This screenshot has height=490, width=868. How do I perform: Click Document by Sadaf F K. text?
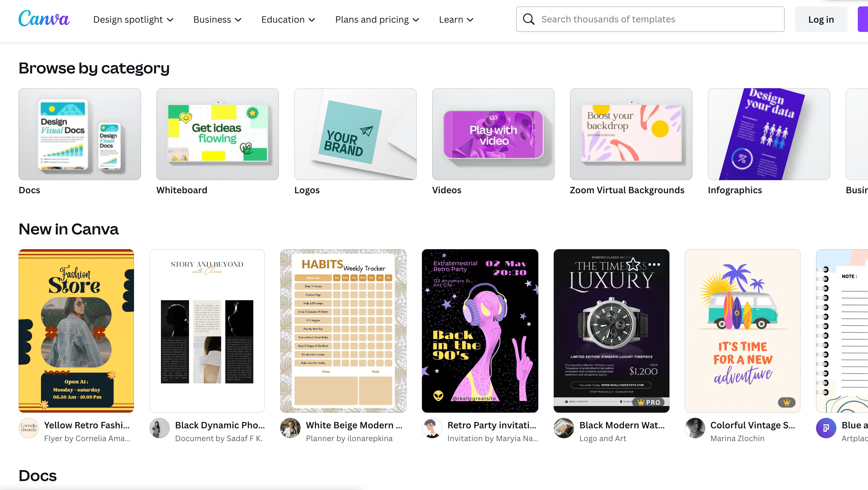point(219,438)
